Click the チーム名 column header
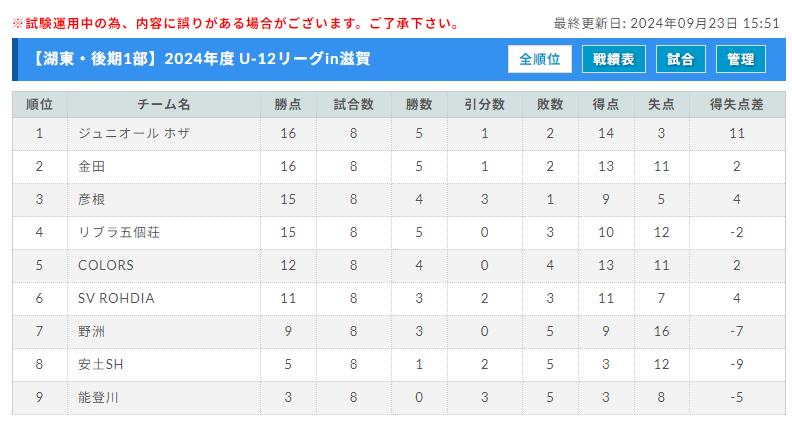Viewport: 792px width, 422px height. pos(164,105)
